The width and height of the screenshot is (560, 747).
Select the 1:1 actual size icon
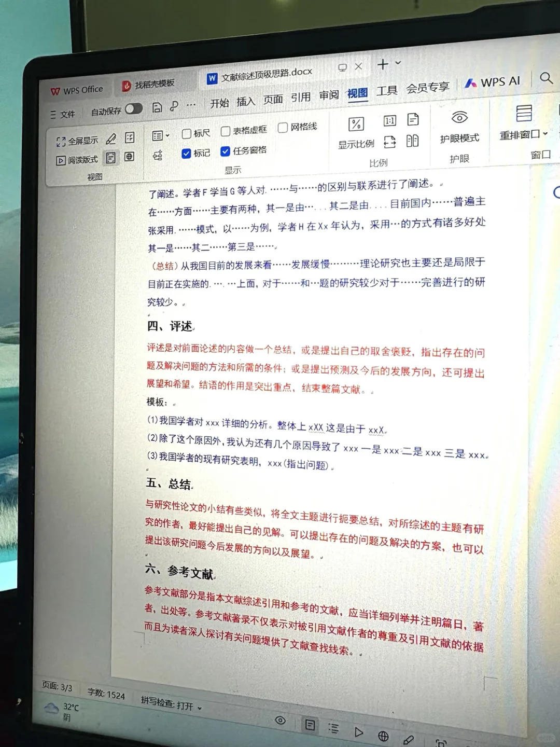pyautogui.click(x=389, y=120)
